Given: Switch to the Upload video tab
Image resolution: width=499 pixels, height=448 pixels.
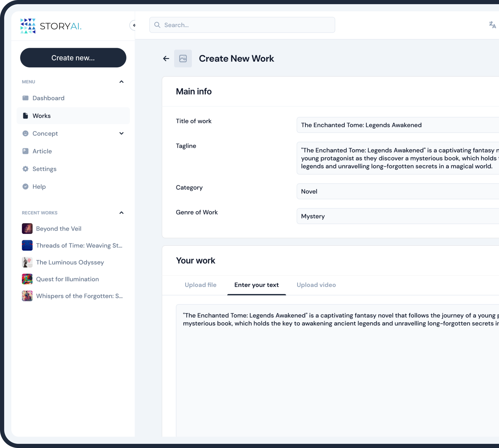Looking at the screenshot, I should coord(316,285).
